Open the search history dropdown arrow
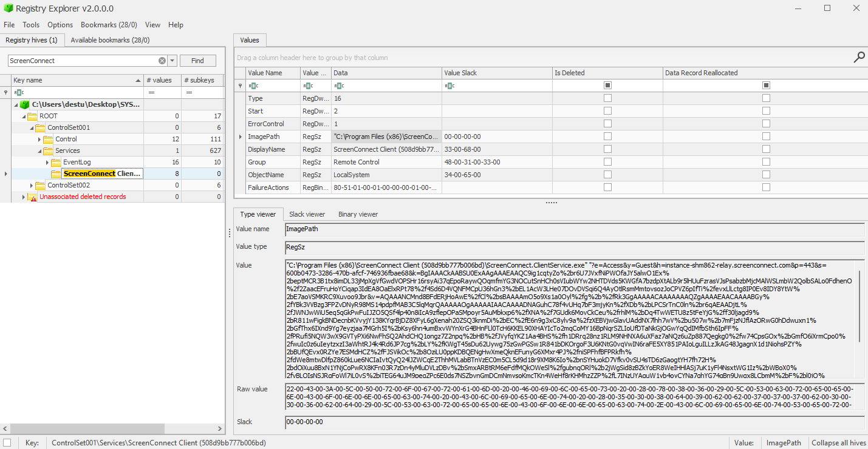Viewport: 868px width, 449px height. tap(173, 61)
